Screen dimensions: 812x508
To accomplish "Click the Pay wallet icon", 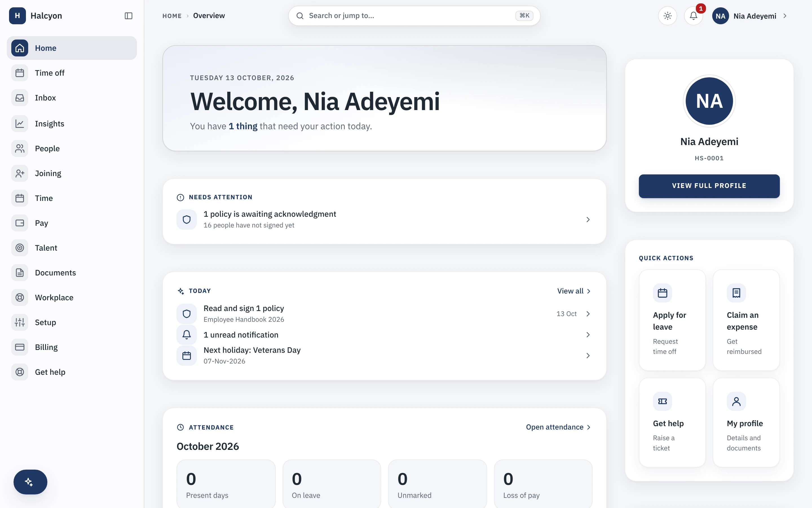I will coord(20,223).
